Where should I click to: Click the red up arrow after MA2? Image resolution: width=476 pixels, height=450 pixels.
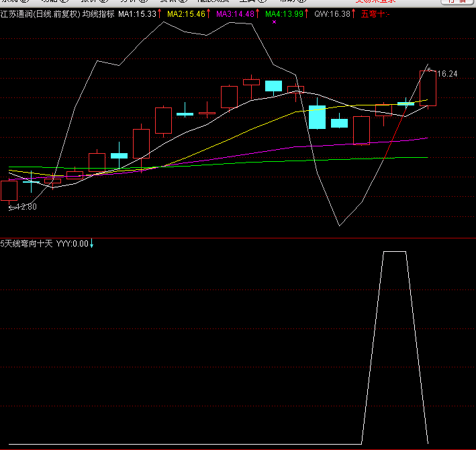pyautogui.click(x=209, y=13)
